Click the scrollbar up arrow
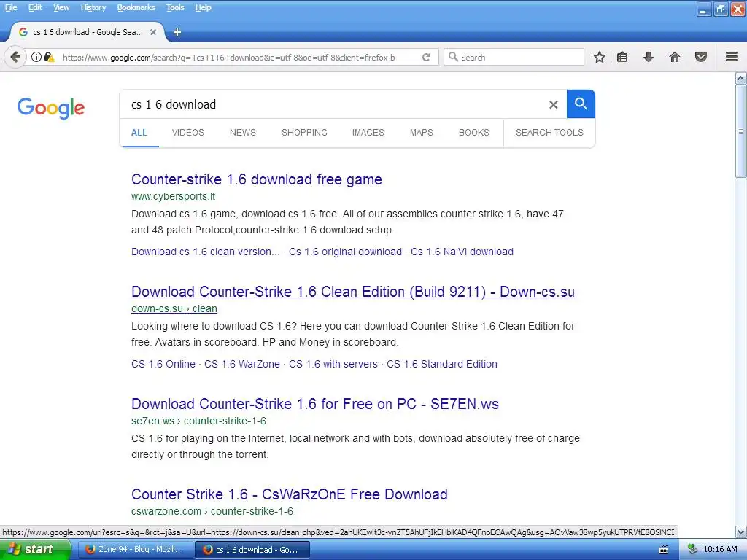747x560 pixels. 741,78
